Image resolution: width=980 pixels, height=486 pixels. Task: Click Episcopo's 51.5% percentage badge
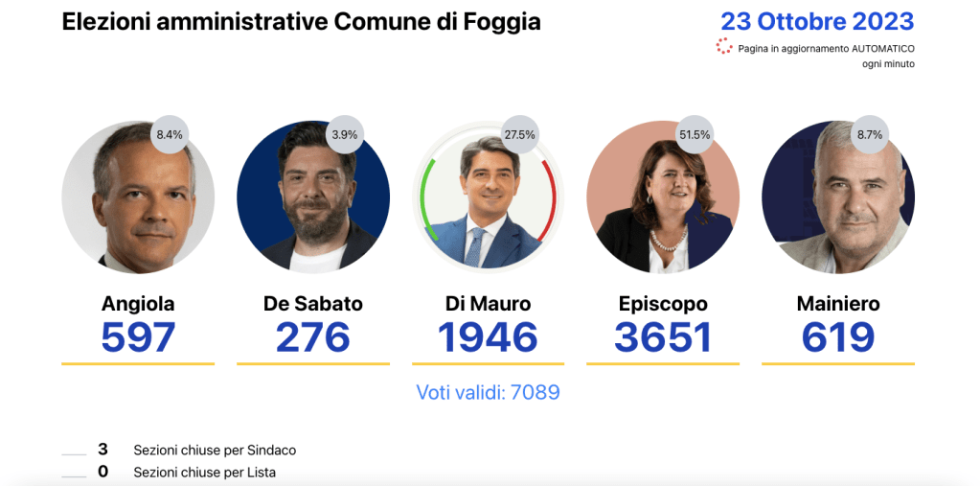coord(694,135)
